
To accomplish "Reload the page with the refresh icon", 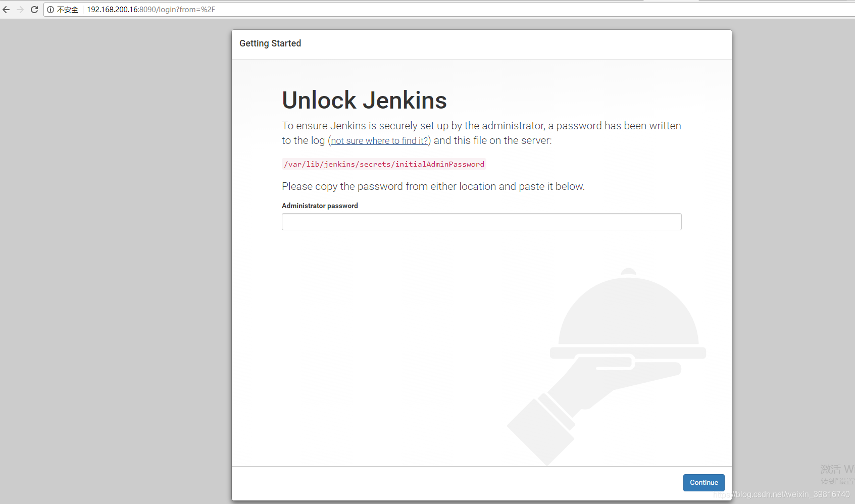I will [34, 10].
